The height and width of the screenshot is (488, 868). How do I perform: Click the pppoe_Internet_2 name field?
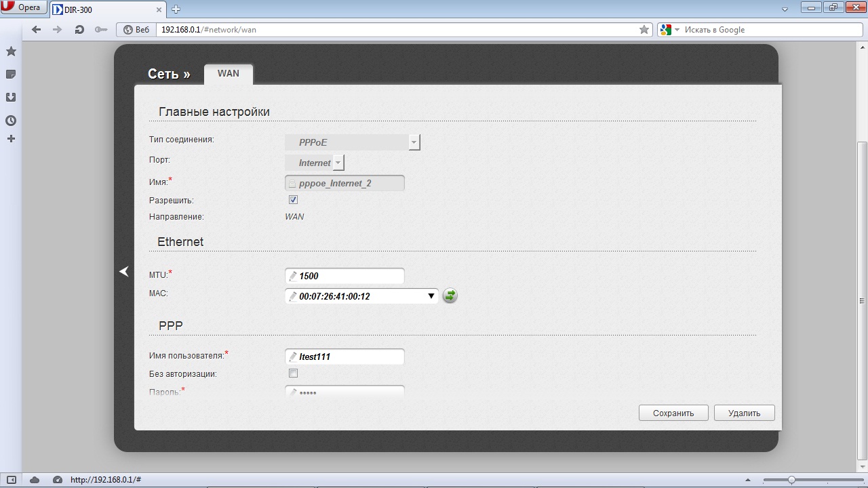(x=345, y=183)
